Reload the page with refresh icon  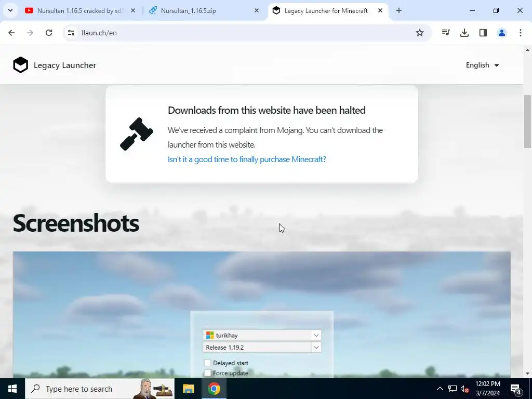click(x=49, y=33)
